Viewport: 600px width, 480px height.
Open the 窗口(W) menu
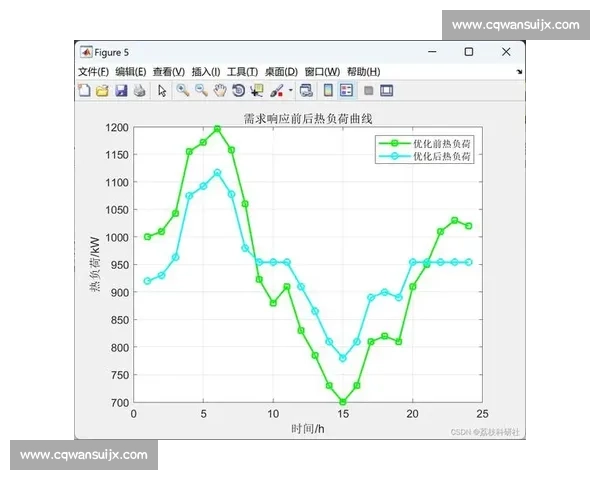point(322,72)
